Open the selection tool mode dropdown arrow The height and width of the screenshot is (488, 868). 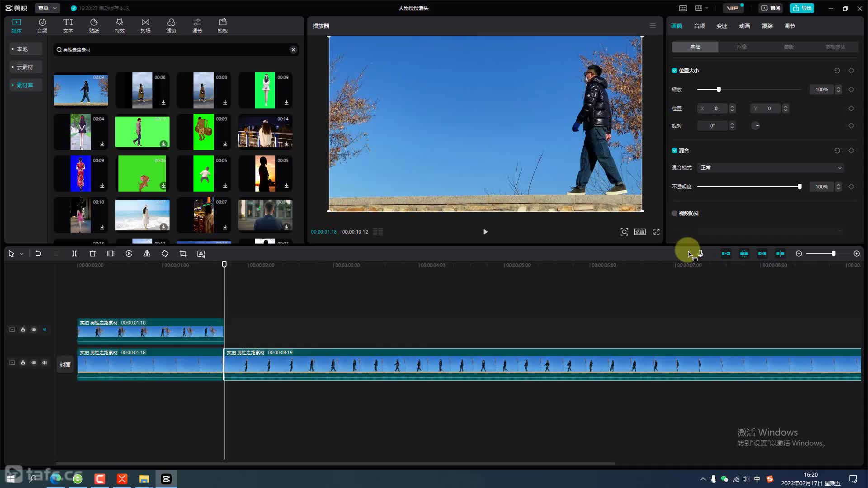[x=22, y=254]
